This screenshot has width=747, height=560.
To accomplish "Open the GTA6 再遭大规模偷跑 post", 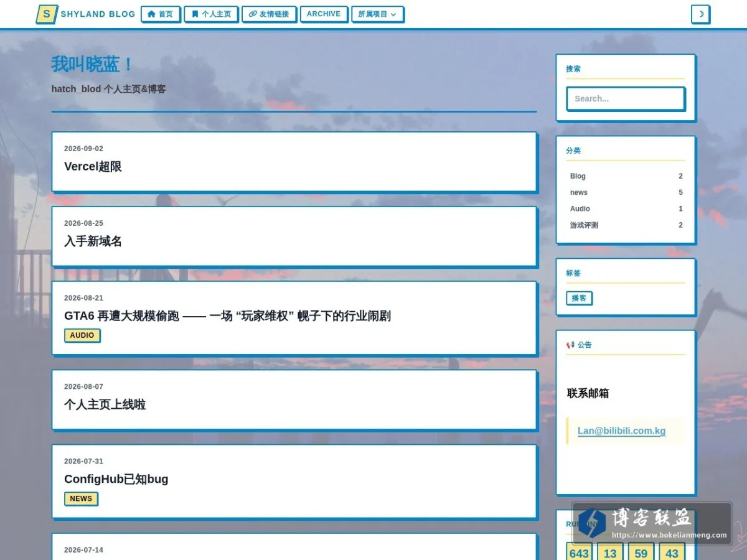I will click(x=227, y=316).
